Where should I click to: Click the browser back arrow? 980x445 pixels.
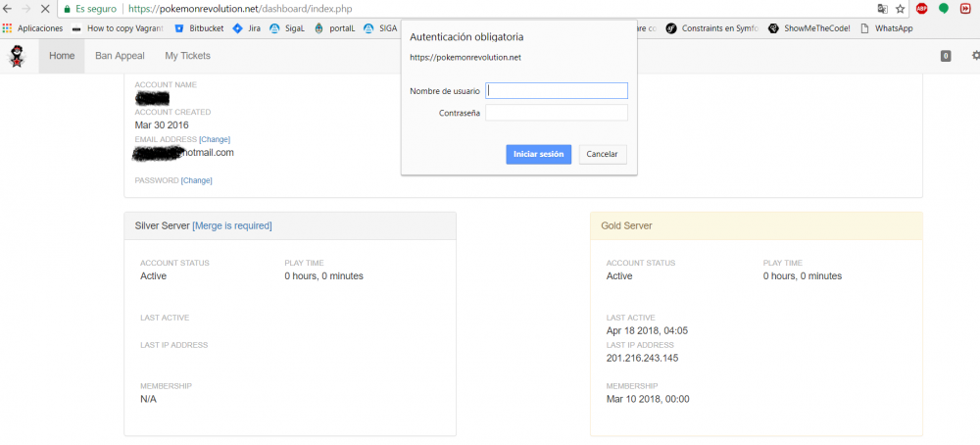coord(9,9)
